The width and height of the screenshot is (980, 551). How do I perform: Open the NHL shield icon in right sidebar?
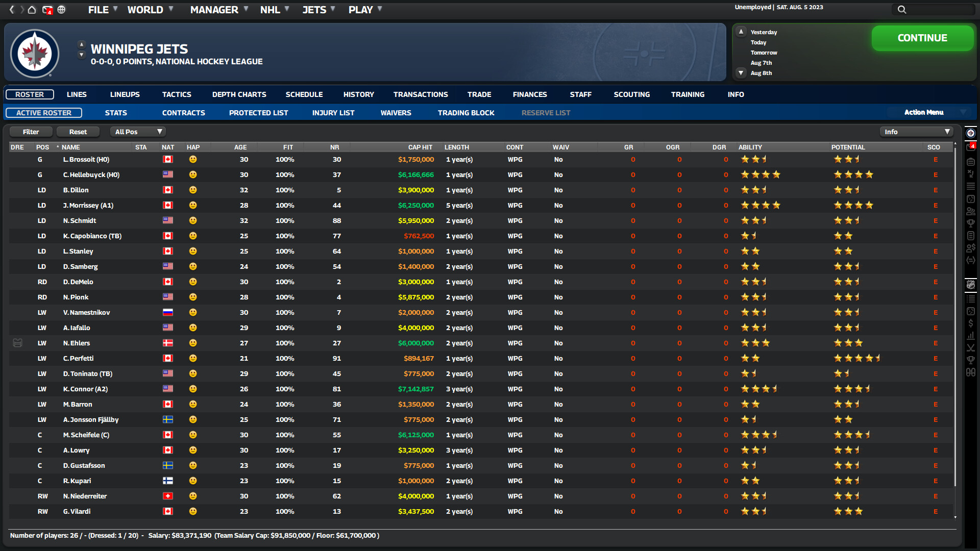coord(971,285)
